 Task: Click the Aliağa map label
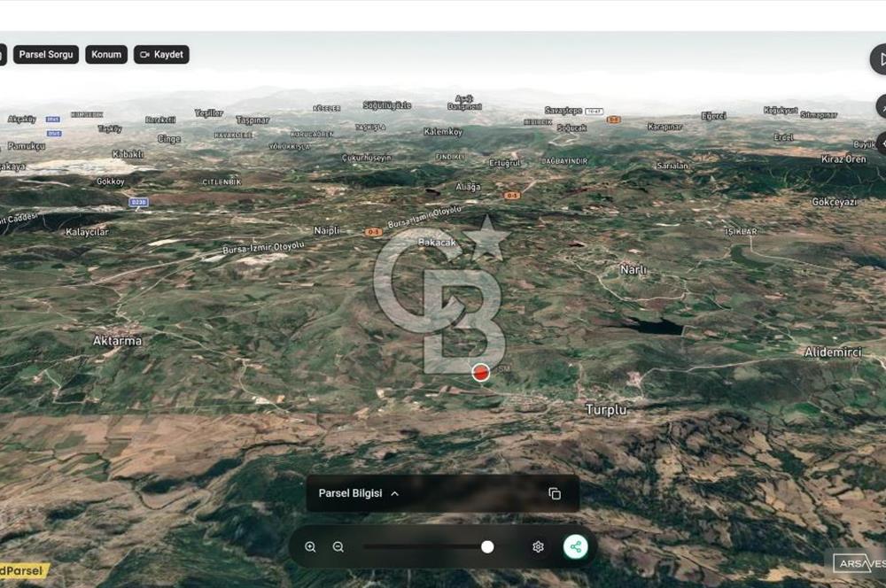click(x=468, y=186)
